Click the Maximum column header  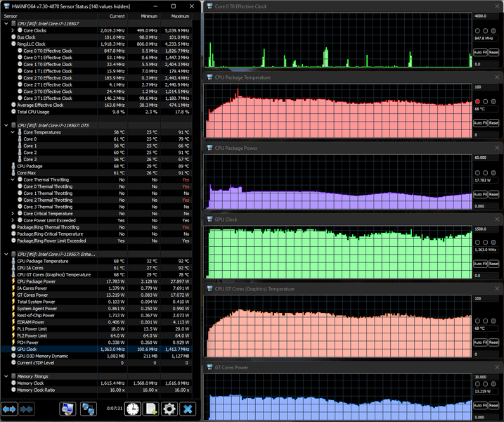(x=181, y=15)
